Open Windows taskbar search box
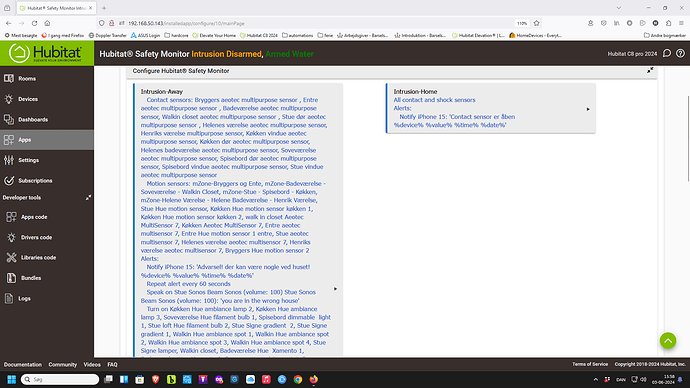The height and width of the screenshot is (388, 690). pos(60,379)
